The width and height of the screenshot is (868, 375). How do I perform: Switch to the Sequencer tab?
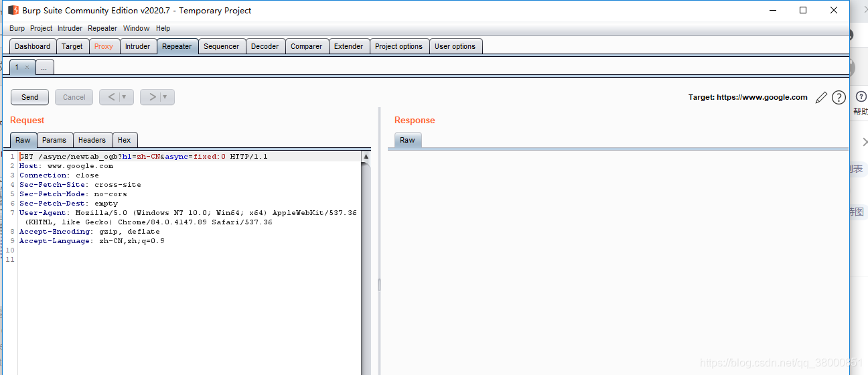222,46
